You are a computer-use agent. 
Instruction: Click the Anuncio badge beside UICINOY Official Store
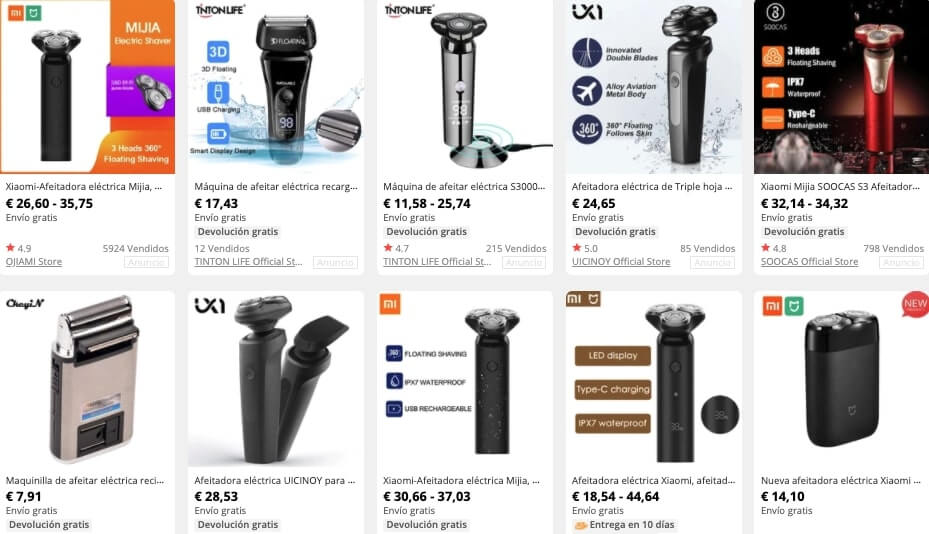713,262
